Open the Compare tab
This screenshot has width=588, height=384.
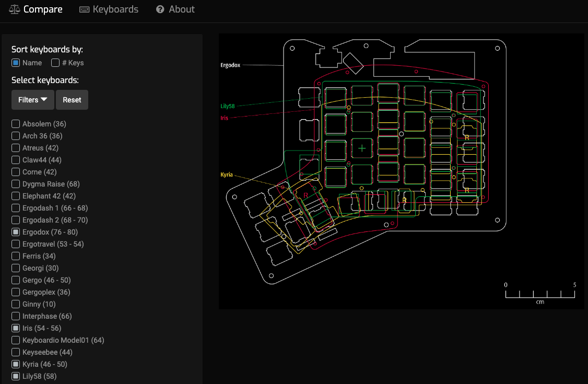tap(36, 9)
